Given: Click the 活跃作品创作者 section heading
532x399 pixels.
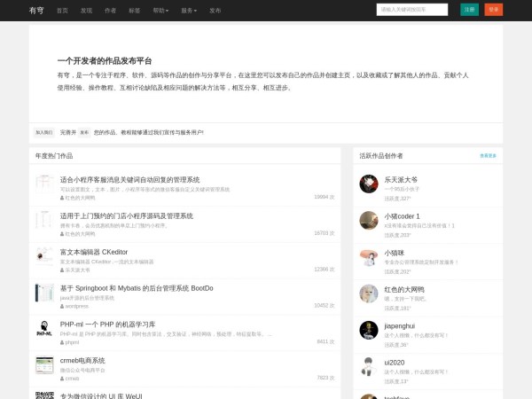Looking at the screenshot, I should pyautogui.click(x=381, y=156).
